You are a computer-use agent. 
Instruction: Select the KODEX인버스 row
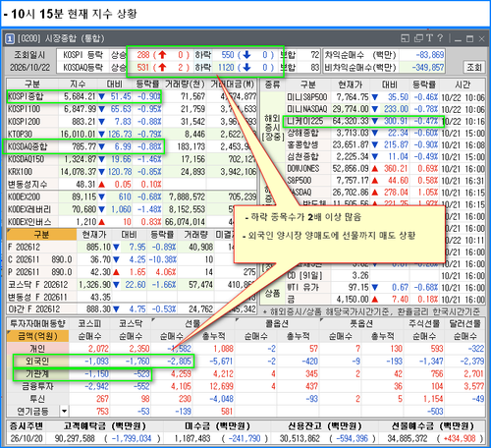click(x=132, y=222)
